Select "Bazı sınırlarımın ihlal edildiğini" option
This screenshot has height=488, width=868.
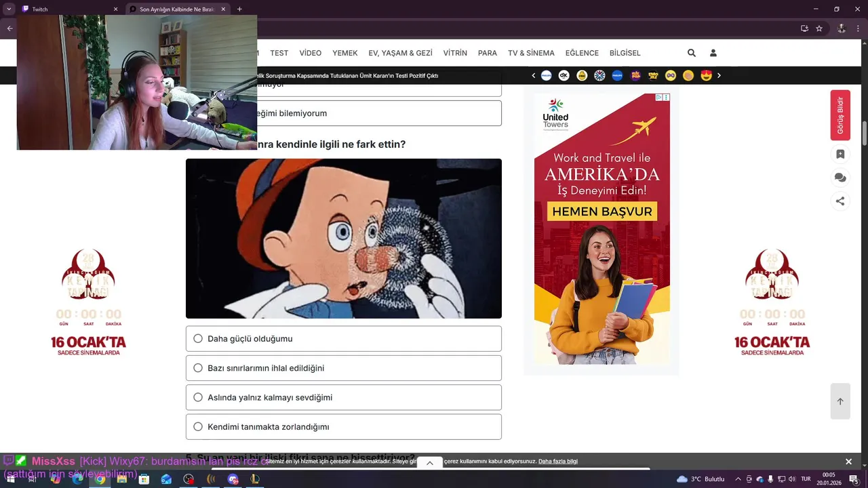click(x=344, y=368)
